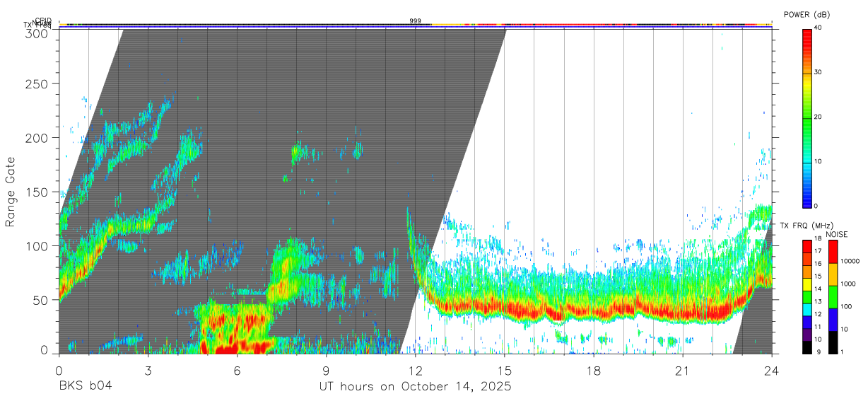This screenshot has width=868, height=401.
Task: Click the hour '15' tick label on time axis
Action: (x=505, y=371)
